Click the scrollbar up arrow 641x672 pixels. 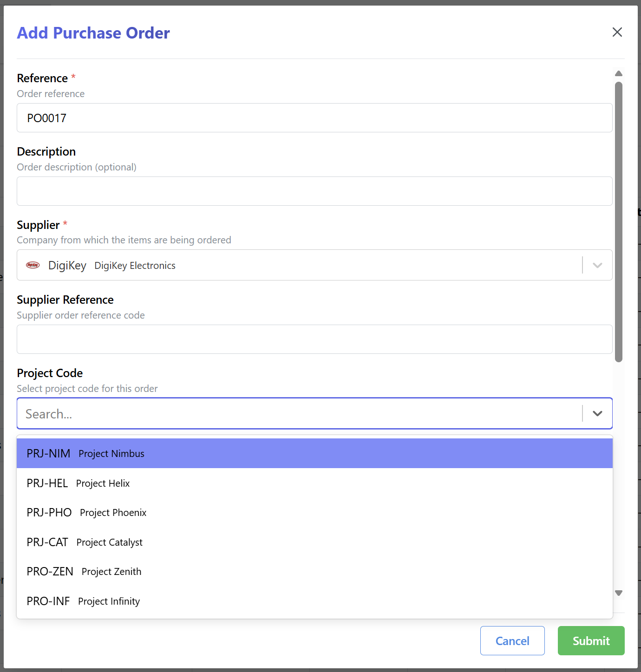(x=618, y=73)
